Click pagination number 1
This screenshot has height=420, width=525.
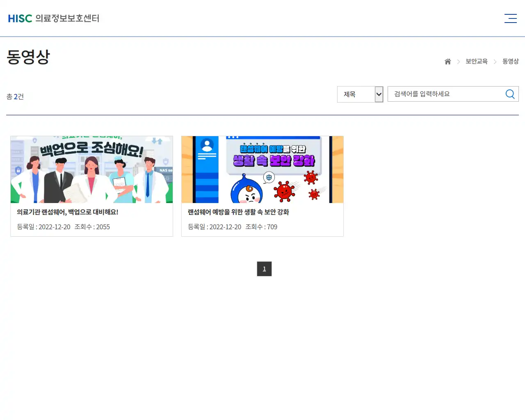pos(264,269)
